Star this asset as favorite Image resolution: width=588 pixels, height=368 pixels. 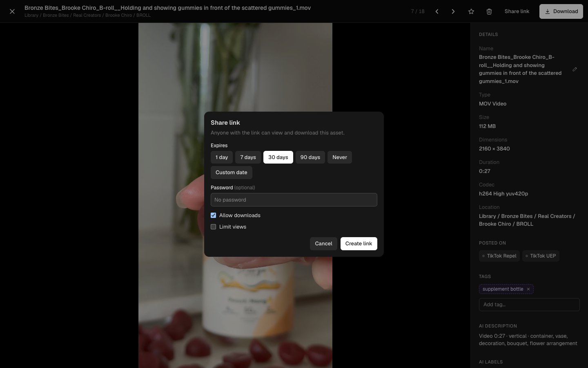click(x=471, y=11)
